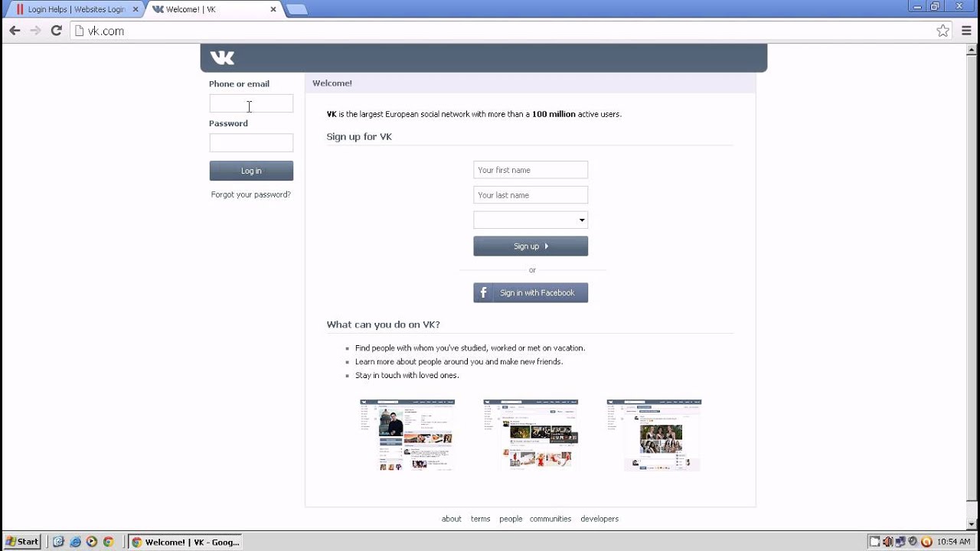Viewport: 980px width, 551px height.
Task: Open the Chrome menu icon
Action: pos(966,31)
